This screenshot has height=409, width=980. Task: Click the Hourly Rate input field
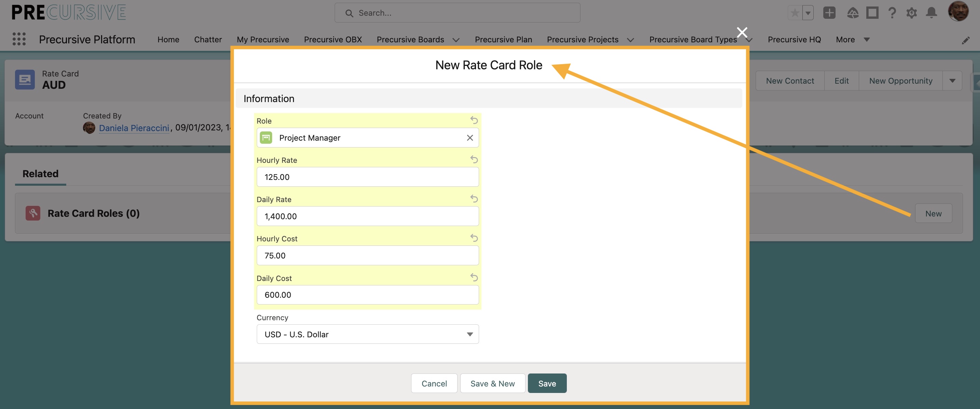(x=367, y=177)
